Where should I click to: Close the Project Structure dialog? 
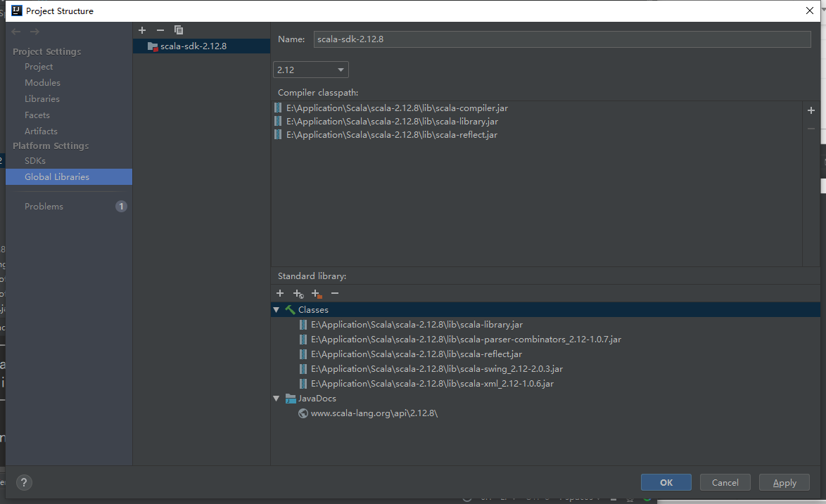coord(810,11)
